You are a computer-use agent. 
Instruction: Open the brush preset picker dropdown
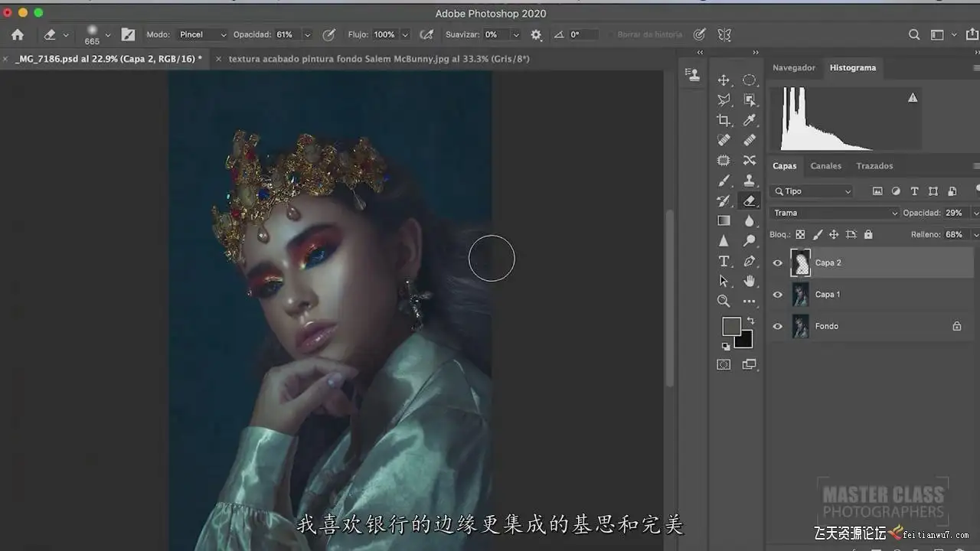[108, 34]
